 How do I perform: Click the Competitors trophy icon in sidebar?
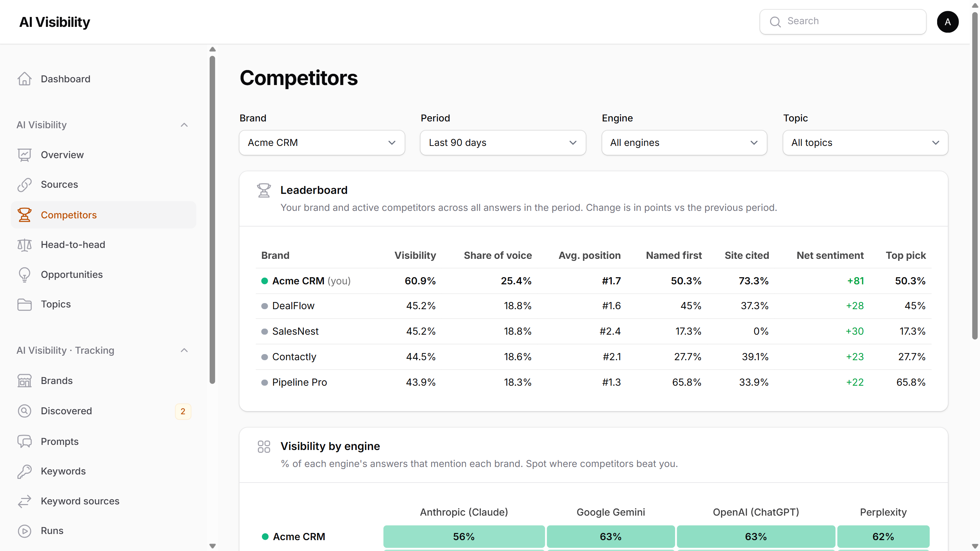tap(24, 215)
